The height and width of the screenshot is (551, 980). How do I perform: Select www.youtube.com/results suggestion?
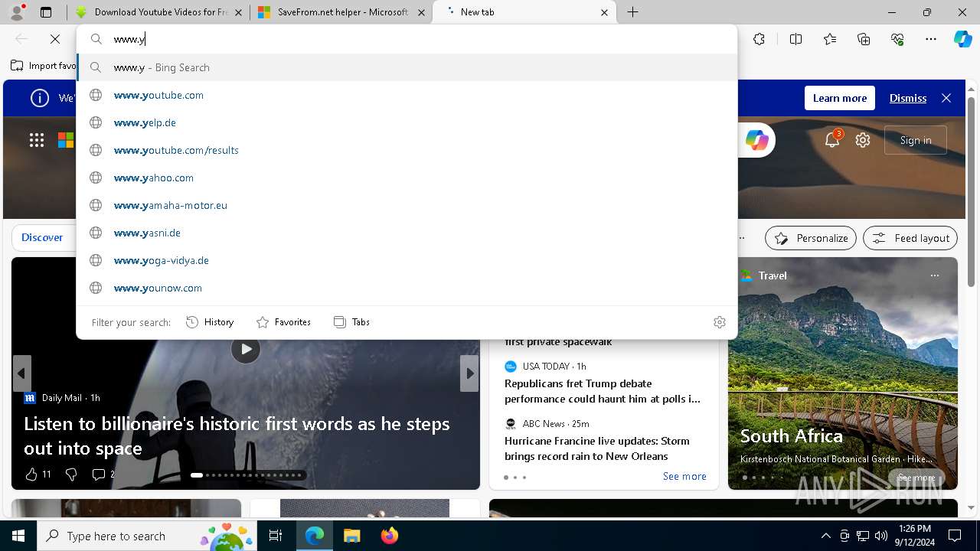[x=407, y=150]
